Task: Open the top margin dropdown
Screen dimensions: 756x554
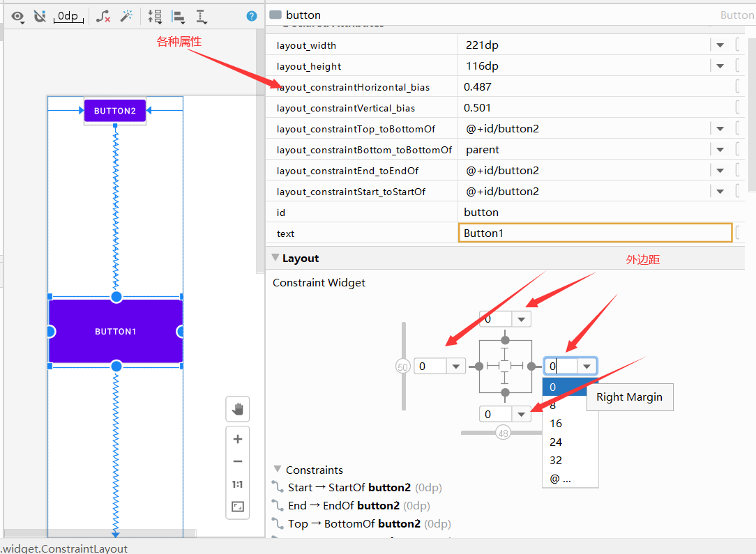Action: coord(521,319)
